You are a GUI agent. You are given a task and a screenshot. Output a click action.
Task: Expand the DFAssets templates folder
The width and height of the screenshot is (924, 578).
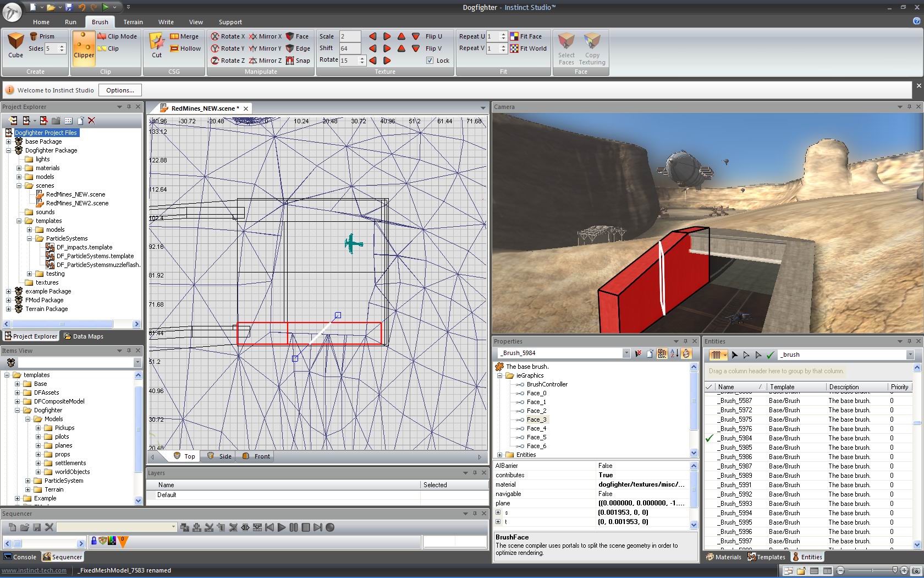coord(17,392)
